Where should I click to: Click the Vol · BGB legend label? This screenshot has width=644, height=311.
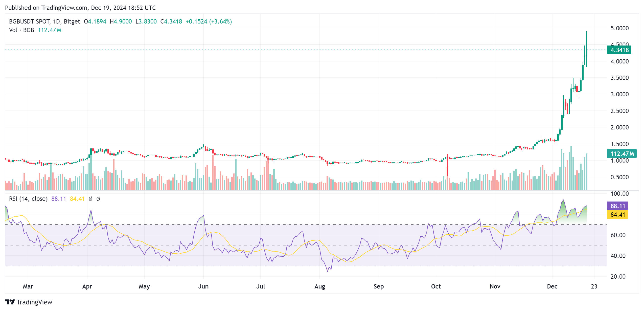pyautogui.click(x=21, y=30)
